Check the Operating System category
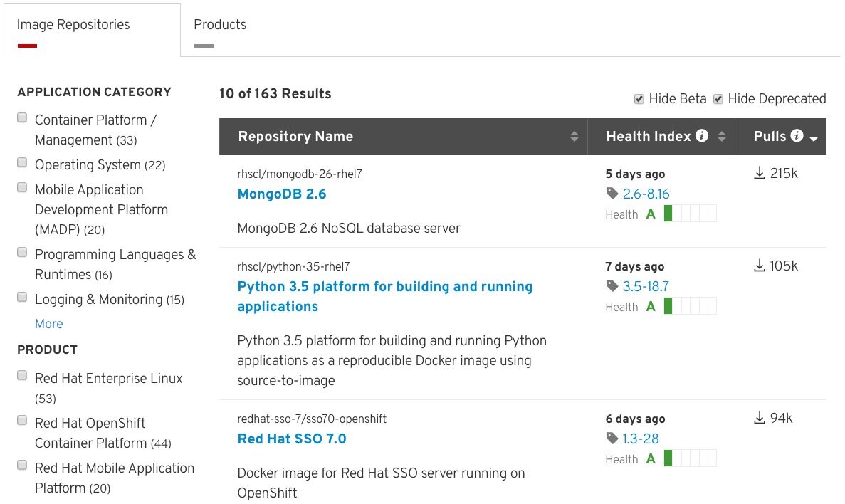 [x=22, y=162]
